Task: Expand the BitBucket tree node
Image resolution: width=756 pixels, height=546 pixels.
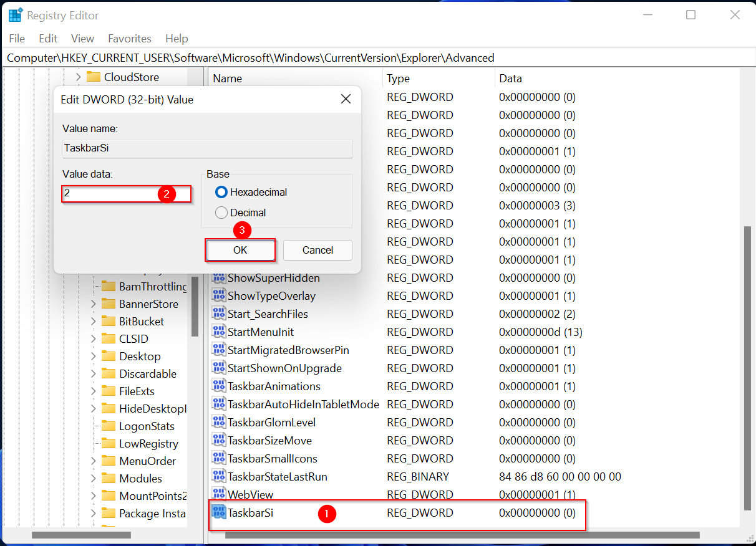Action: point(93,321)
